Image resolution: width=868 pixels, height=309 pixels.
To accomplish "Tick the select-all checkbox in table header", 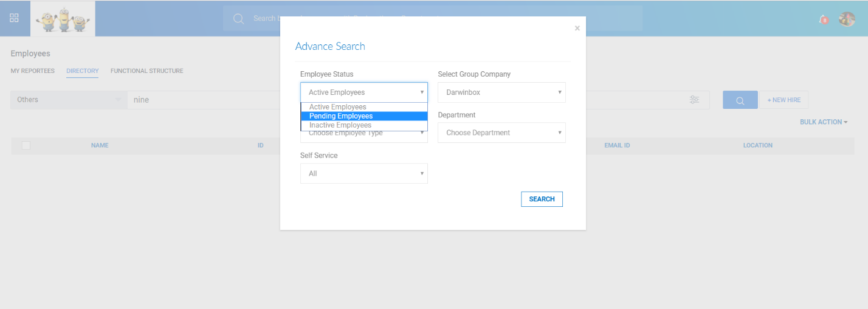I will pyautogui.click(x=26, y=145).
